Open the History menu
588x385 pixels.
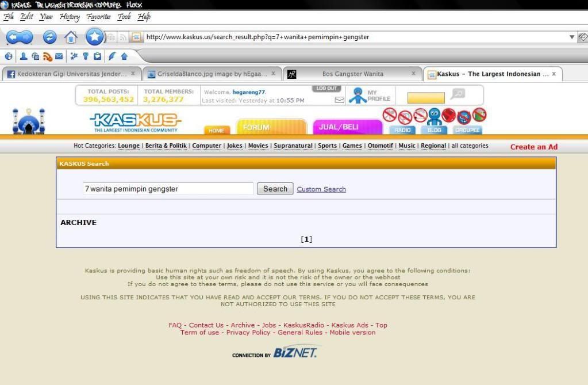point(70,17)
